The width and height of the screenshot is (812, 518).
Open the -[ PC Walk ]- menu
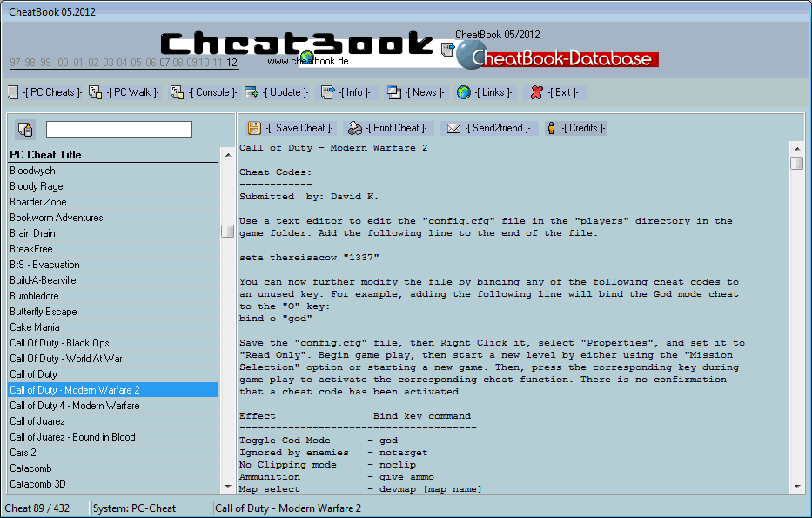133,93
